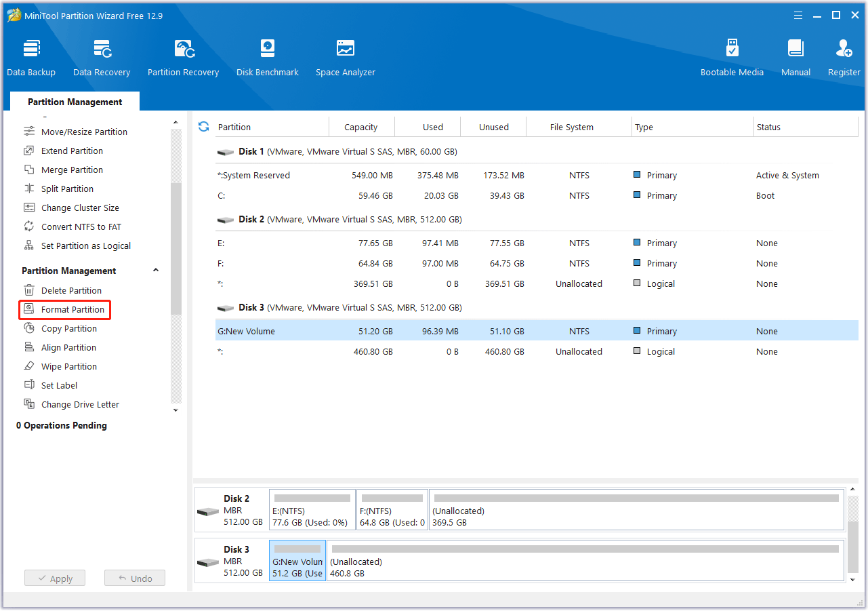Image resolution: width=868 pixels, height=611 pixels.
Task: Choose Extend Partition
Action: tap(72, 151)
